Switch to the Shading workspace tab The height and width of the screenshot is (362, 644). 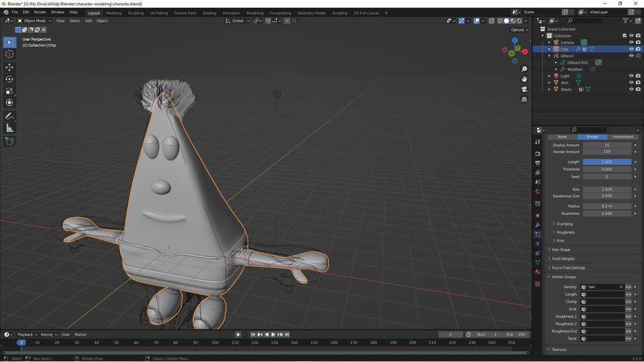tap(209, 13)
